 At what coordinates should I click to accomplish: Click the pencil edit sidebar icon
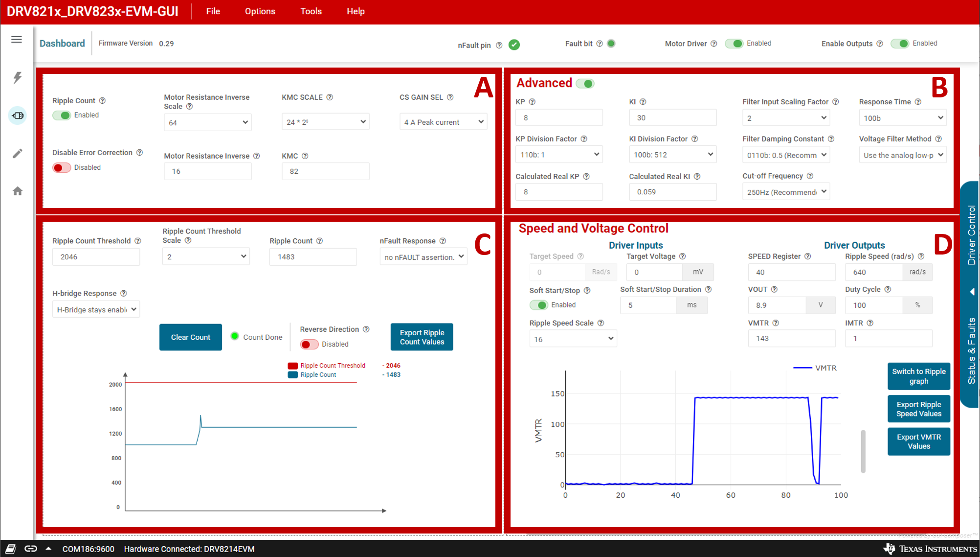click(18, 154)
